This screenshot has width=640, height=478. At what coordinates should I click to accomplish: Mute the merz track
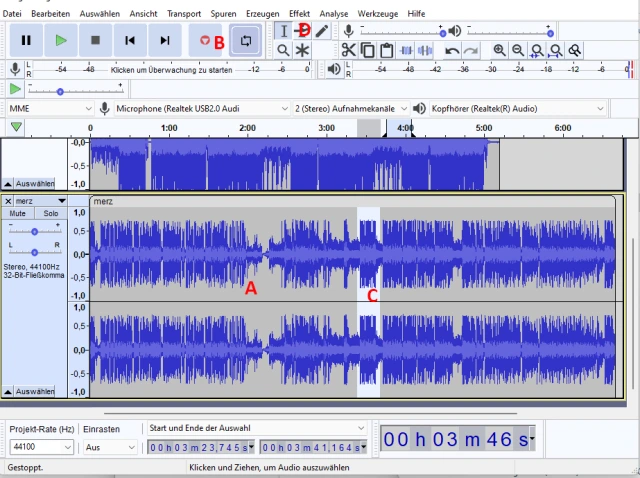[18, 214]
